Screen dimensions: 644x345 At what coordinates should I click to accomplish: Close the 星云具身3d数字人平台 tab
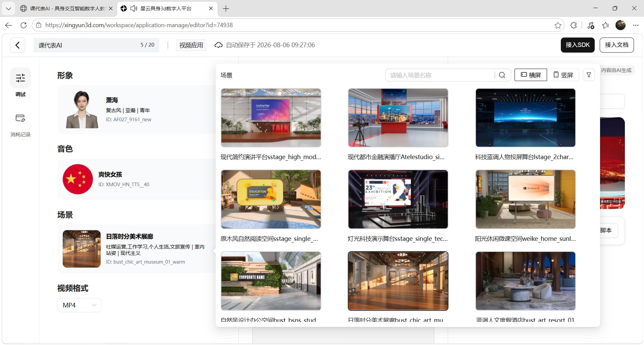pos(211,8)
